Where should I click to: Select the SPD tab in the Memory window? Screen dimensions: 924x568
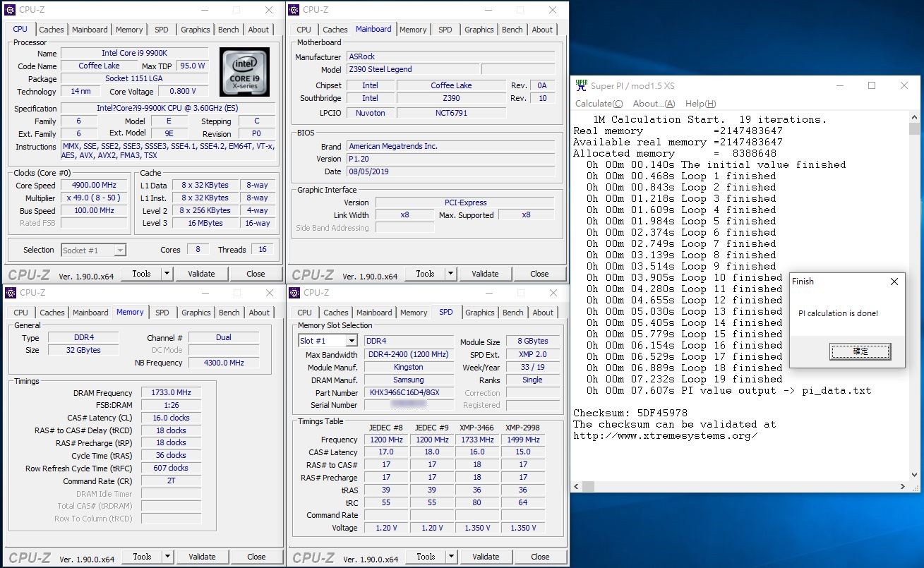tap(162, 313)
